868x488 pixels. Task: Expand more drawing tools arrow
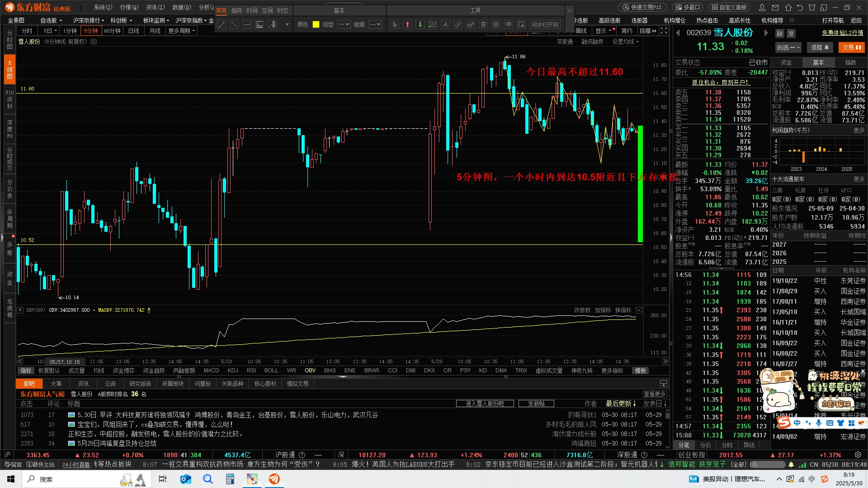[287, 25]
